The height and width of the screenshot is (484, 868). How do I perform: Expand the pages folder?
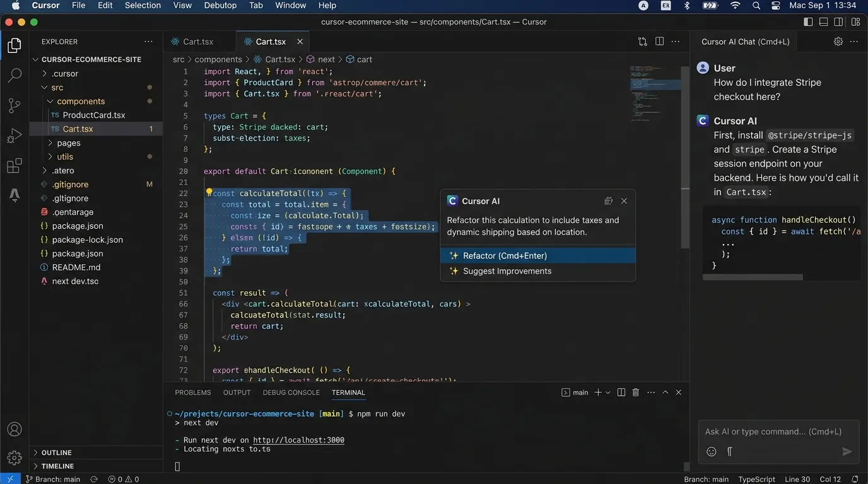pos(50,142)
